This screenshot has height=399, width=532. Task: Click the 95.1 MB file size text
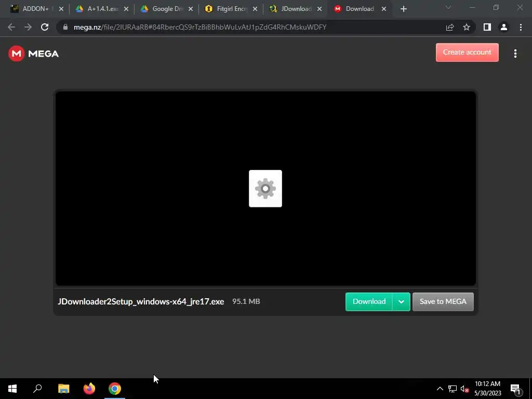click(246, 301)
